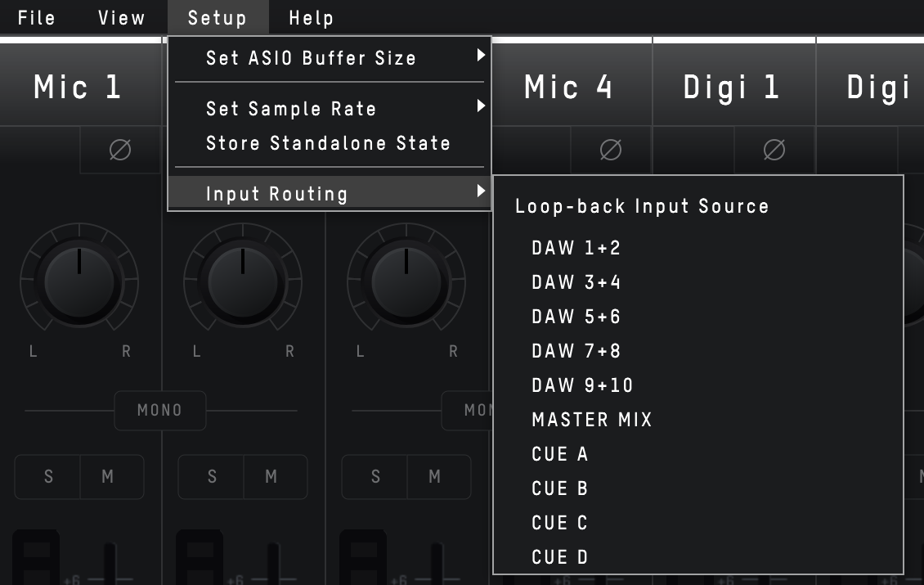Screen dimensions: 924x585
Task: Mute the Mic 1 channel
Action: pyautogui.click(x=112, y=476)
